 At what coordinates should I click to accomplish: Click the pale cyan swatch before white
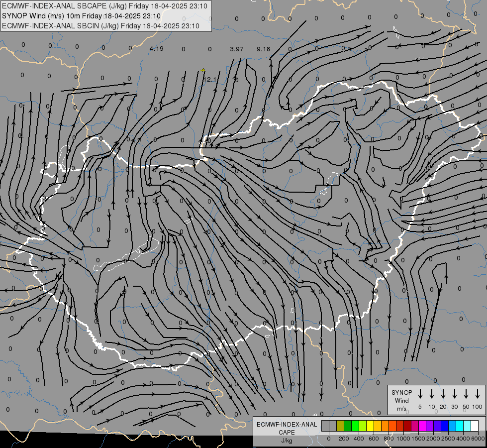point(467,426)
